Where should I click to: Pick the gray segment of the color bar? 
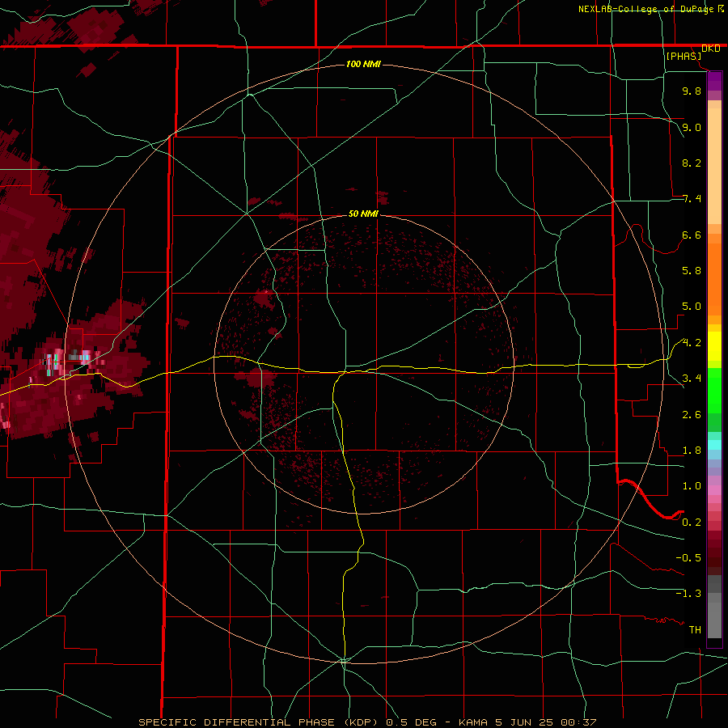[714, 606]
